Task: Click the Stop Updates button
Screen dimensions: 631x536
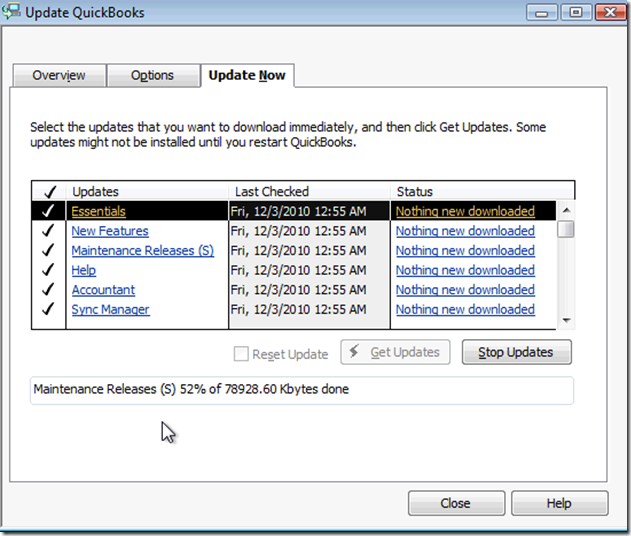Action: [x=516, y=352]
